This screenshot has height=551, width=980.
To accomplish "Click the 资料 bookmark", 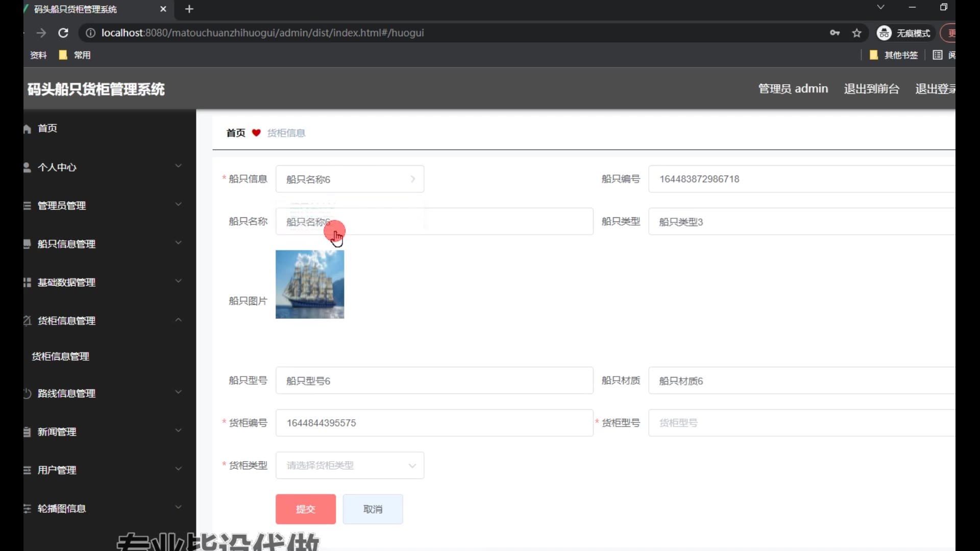I will (38, 55).
